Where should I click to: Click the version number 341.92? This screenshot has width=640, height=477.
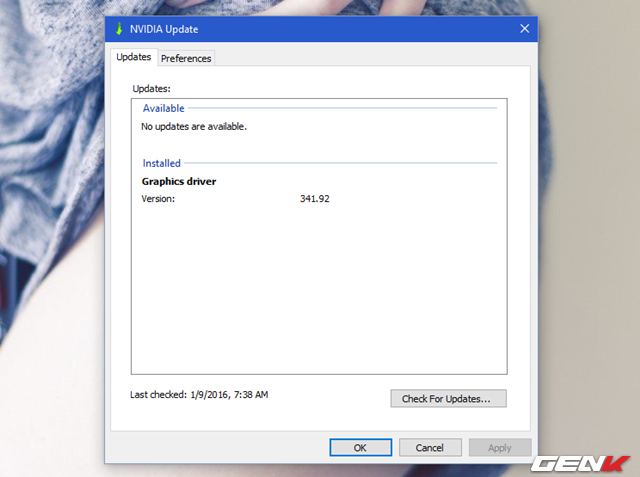[x=315, y=199]
